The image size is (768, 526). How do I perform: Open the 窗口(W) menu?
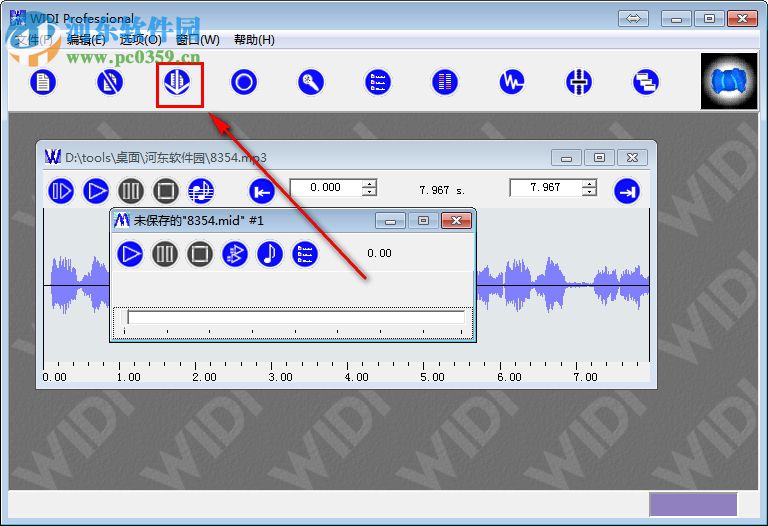pyautogui.click(x=198, y=40)
